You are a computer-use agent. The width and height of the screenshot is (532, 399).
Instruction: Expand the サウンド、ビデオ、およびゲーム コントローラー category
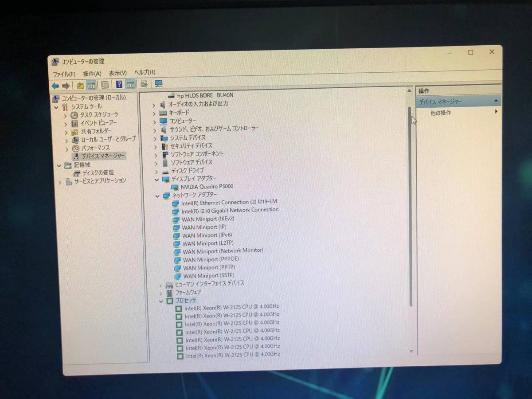155,130
